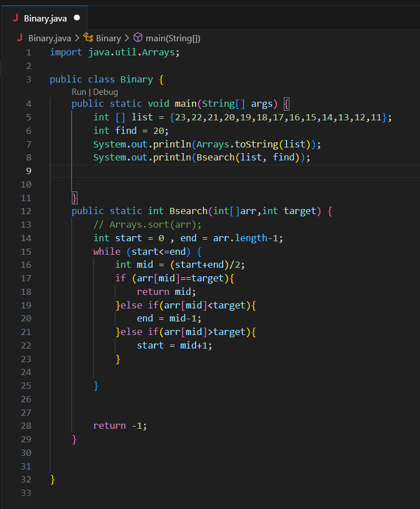Click line number 1 in the gutter
The image size is (420, 509).
29,53
